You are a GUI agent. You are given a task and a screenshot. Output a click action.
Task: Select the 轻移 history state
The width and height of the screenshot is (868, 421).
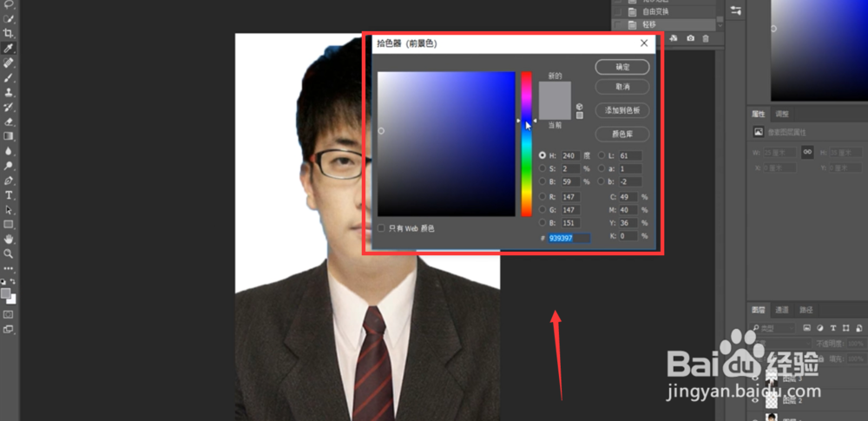tap(664, 25)
